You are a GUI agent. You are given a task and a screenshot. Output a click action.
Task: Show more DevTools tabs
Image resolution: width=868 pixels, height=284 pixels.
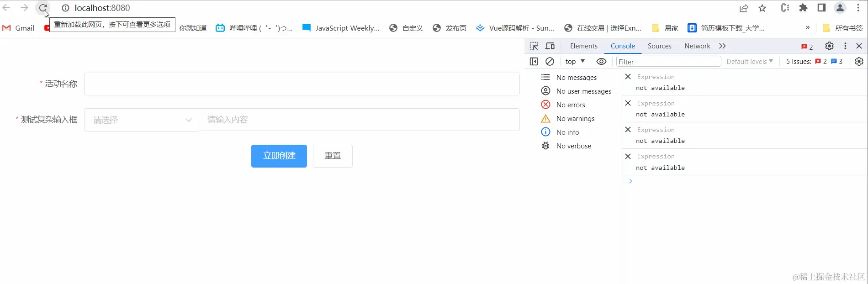(x=722, y=46)
